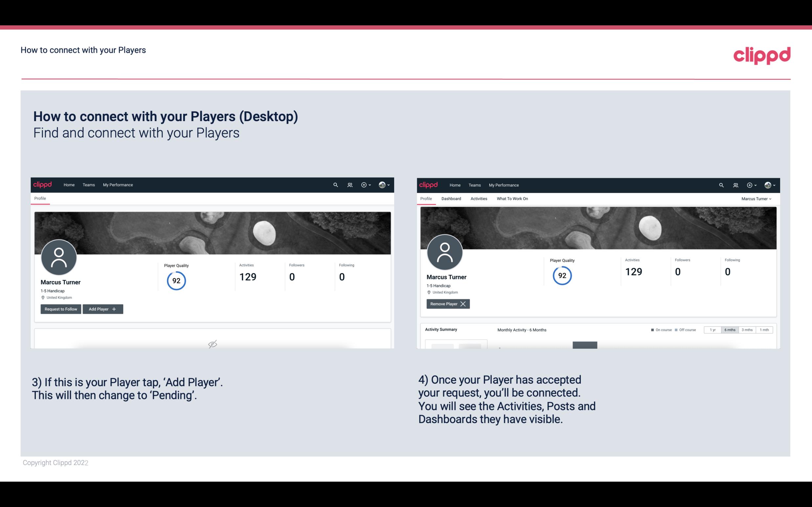Image resolution: width=812 pixels, height=507 pixels.
Task: Click the user/profile icon in left navbar
Action: coord(349,184)
